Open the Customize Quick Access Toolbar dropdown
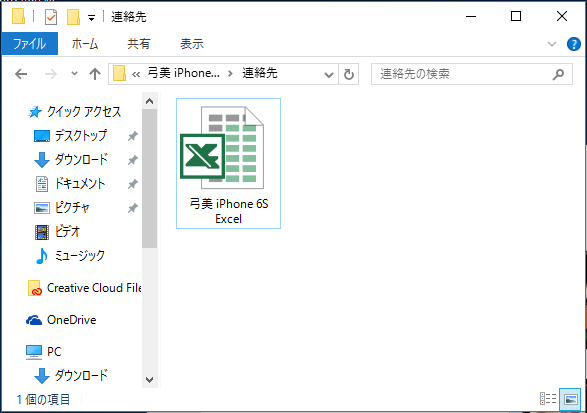The image size is (587, 413). pos(91,18)
